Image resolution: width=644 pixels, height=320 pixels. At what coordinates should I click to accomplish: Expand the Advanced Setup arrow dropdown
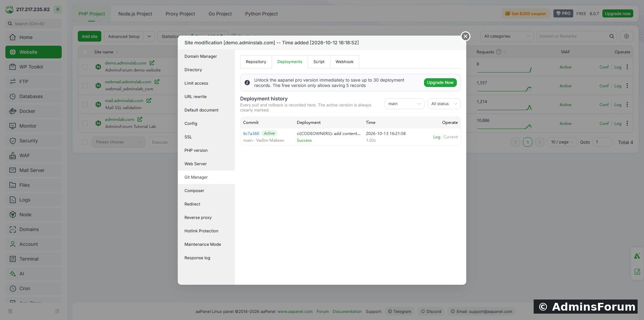tap(149, 36)
